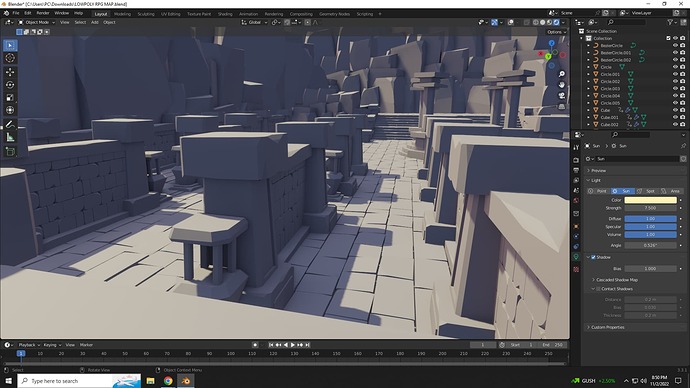
Task: Select the Scale tool
Action: [10, 97]
